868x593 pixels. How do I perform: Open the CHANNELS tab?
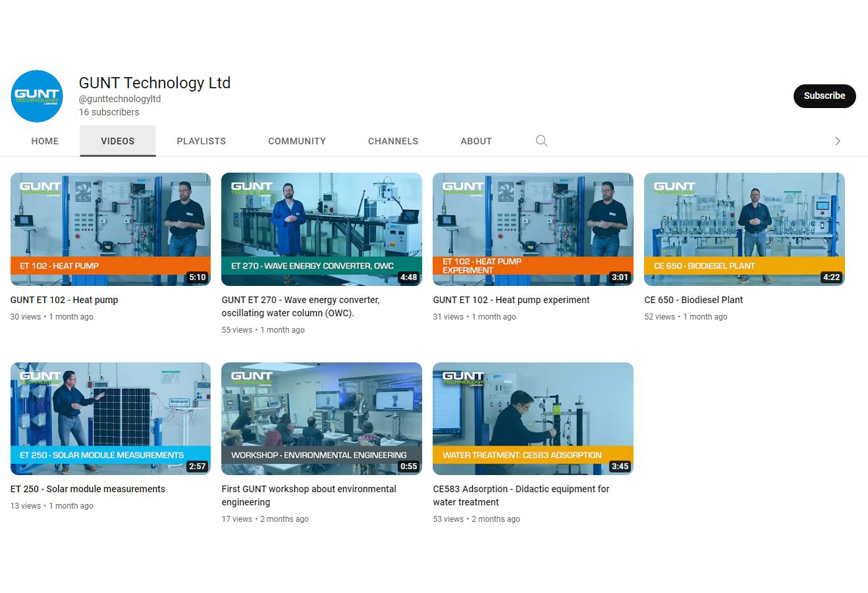[393, 141]
